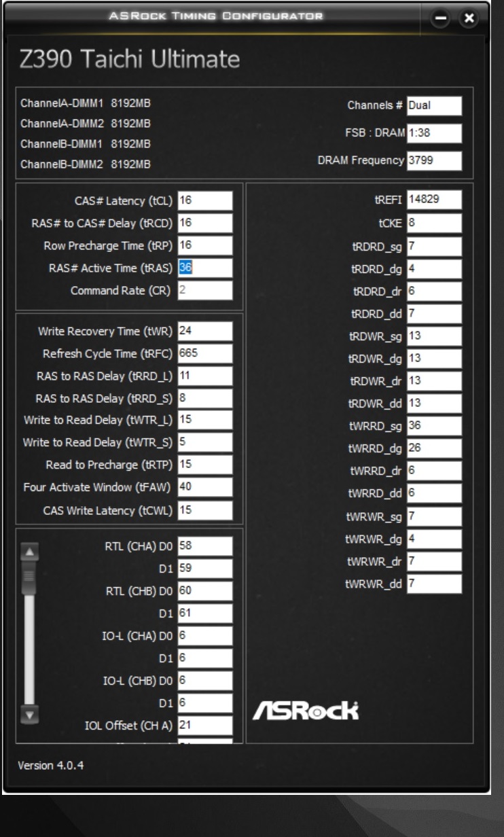Image resolution: width=504 pixels, height=837 pixels.
Task: Click the 'ChannelA-DIMM2 8192MB' text
Action: tap(86, 124)
